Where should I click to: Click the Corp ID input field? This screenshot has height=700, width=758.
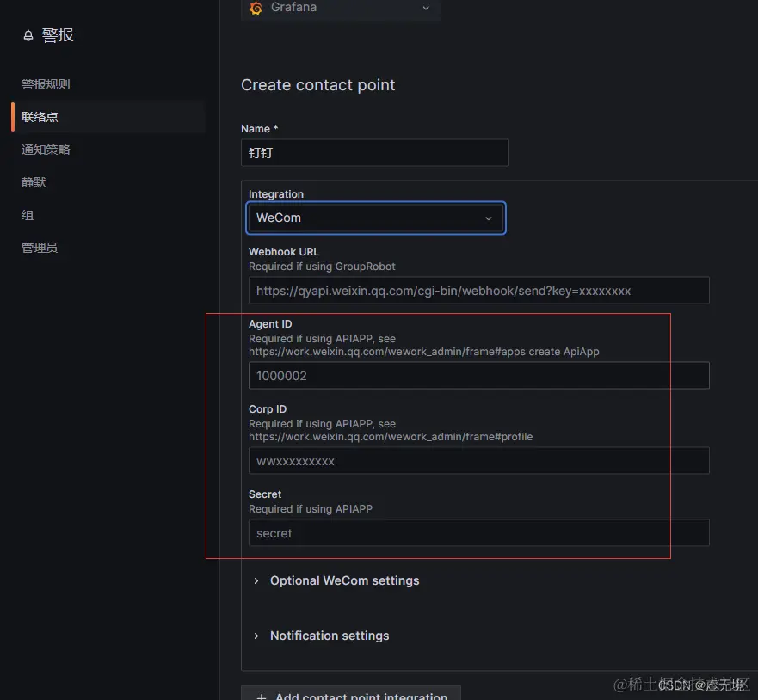[478, 460]
